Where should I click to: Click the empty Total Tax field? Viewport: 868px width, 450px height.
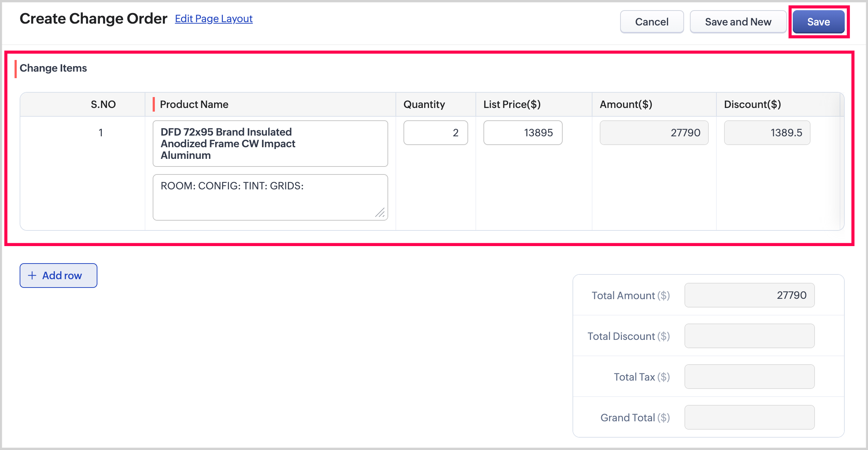coord(749,377)
